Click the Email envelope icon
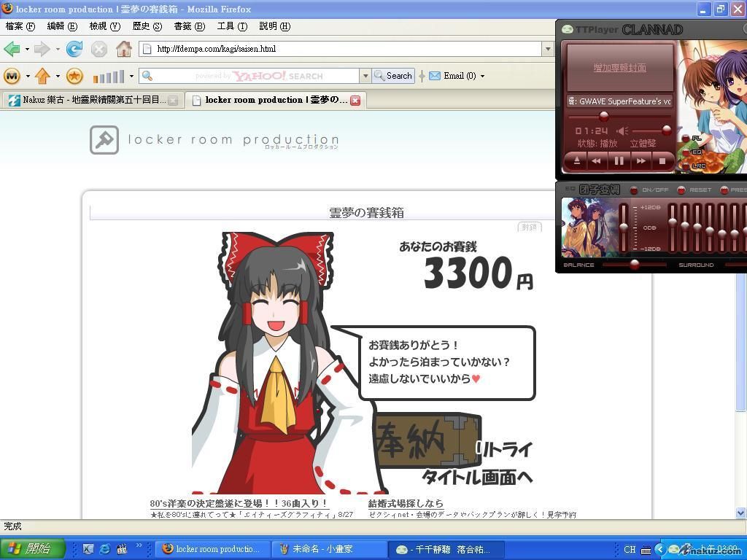Image resolution: width=747 pixels, height=560 pixels. tap(435, 76)
